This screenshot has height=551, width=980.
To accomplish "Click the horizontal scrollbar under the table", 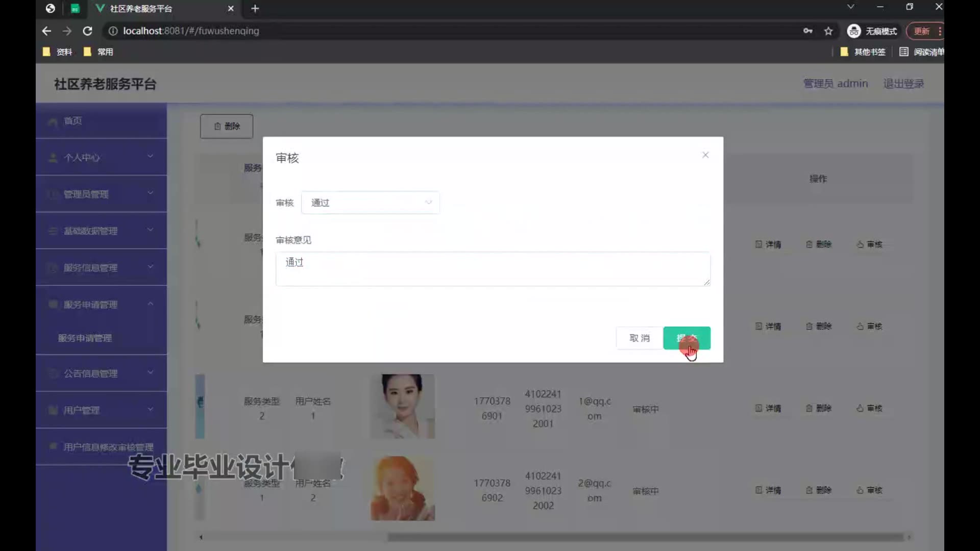I will [x=646, y=537].
